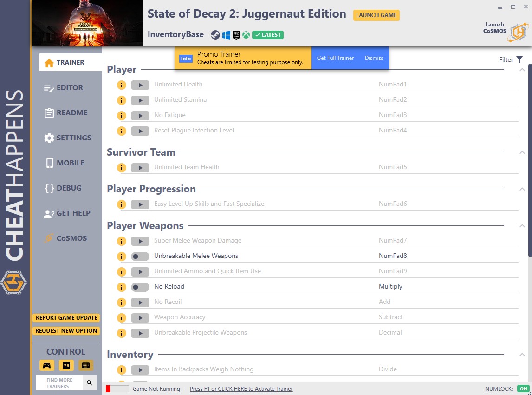This screenshot has height=395, width=532.
Task: Click the Multiply hotkey for No Reload
Action: click(x=390, y=287)
